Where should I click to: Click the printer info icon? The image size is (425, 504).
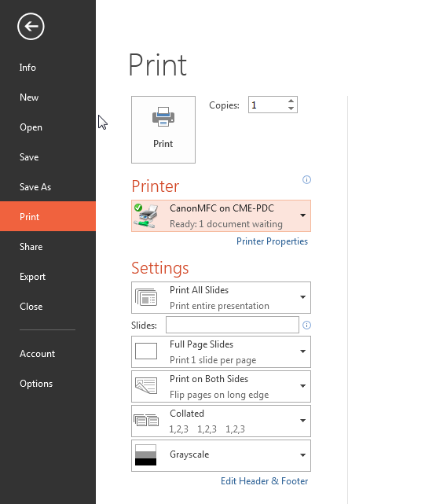(x=307, y=180)
